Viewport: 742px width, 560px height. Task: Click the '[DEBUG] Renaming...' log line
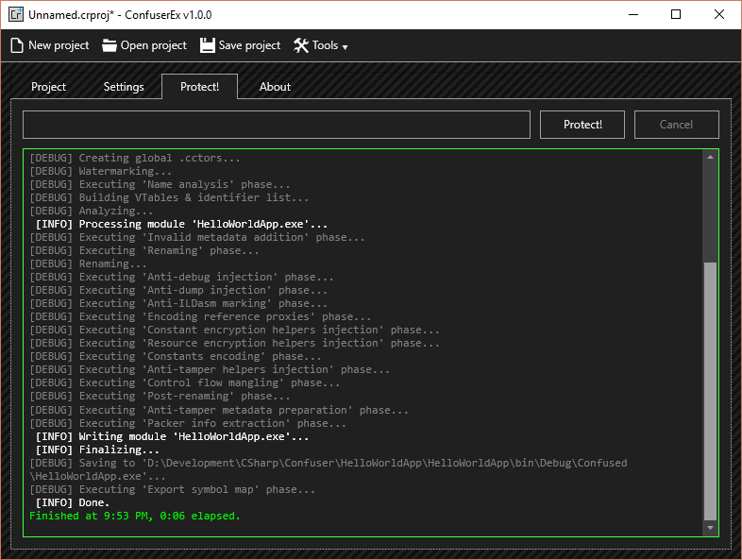pyautogui.click(x=88, y=263)
